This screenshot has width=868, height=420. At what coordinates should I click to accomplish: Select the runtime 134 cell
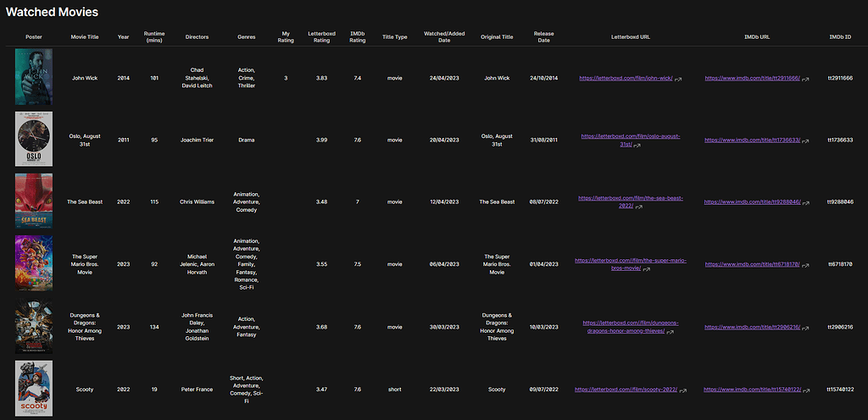click(x=154, y=327)
